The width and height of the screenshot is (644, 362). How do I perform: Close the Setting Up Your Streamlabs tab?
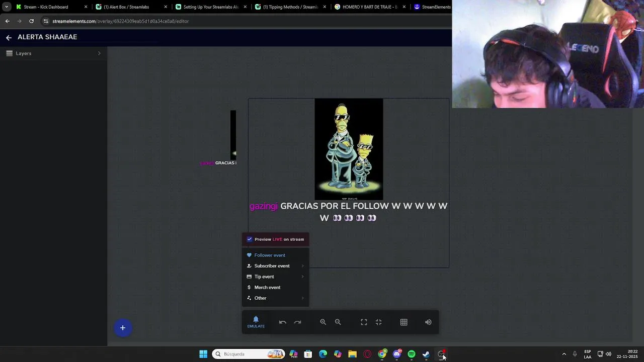coord(245,7)
